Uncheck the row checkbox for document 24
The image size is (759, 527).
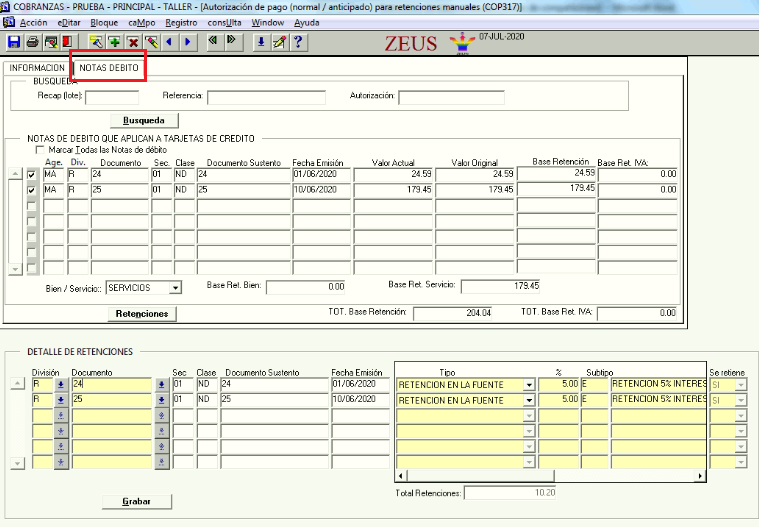(32, 174)
